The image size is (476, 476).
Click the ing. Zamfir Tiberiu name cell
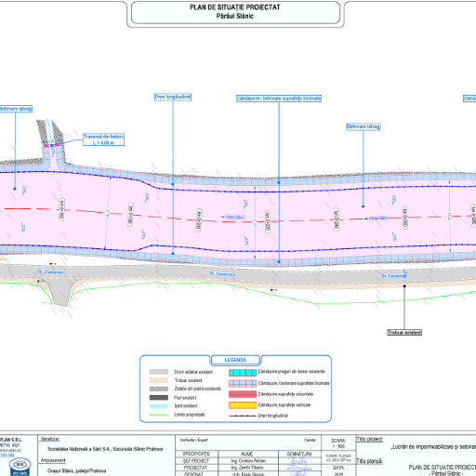[247, 468]
